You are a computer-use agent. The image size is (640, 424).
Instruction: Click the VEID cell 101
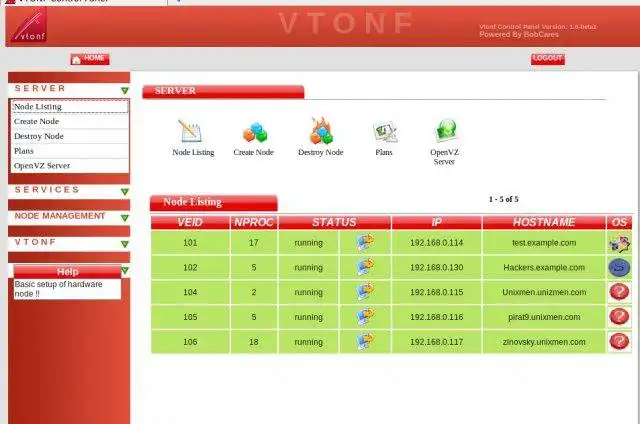tap(190, 243)
